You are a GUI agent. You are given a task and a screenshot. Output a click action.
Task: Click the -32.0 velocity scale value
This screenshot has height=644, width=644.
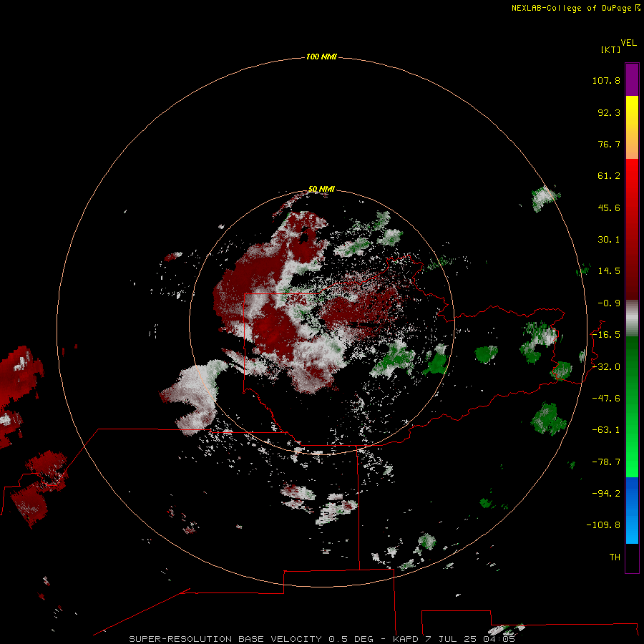(606, 367)
